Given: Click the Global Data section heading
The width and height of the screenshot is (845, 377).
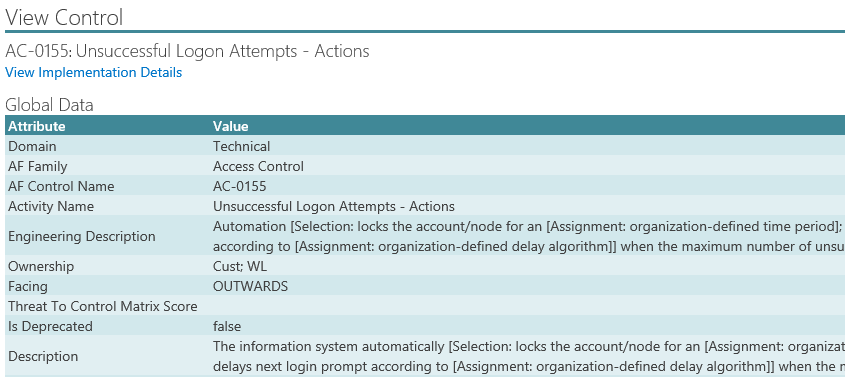Looking at the screenshot, I should click(x=49, y=104).
